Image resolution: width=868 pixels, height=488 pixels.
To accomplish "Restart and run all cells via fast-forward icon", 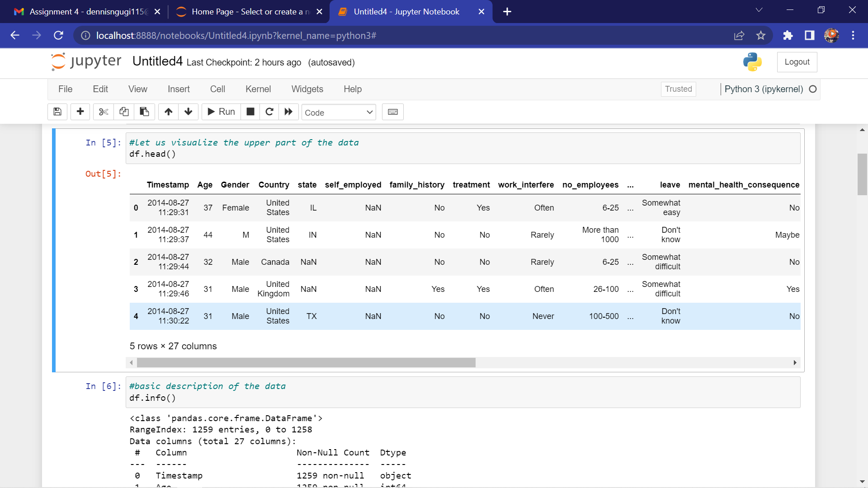I will [x=288, y=112].
